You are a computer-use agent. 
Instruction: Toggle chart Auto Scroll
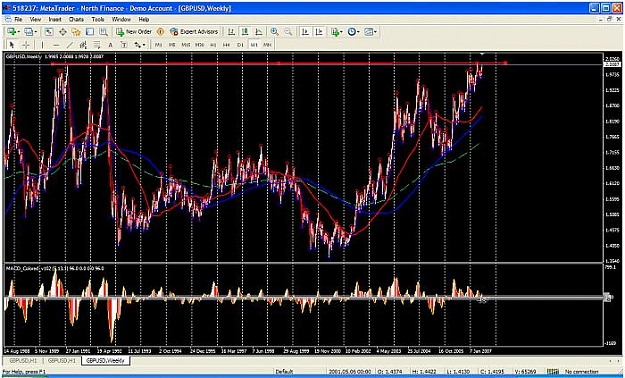tap(305, 32)
